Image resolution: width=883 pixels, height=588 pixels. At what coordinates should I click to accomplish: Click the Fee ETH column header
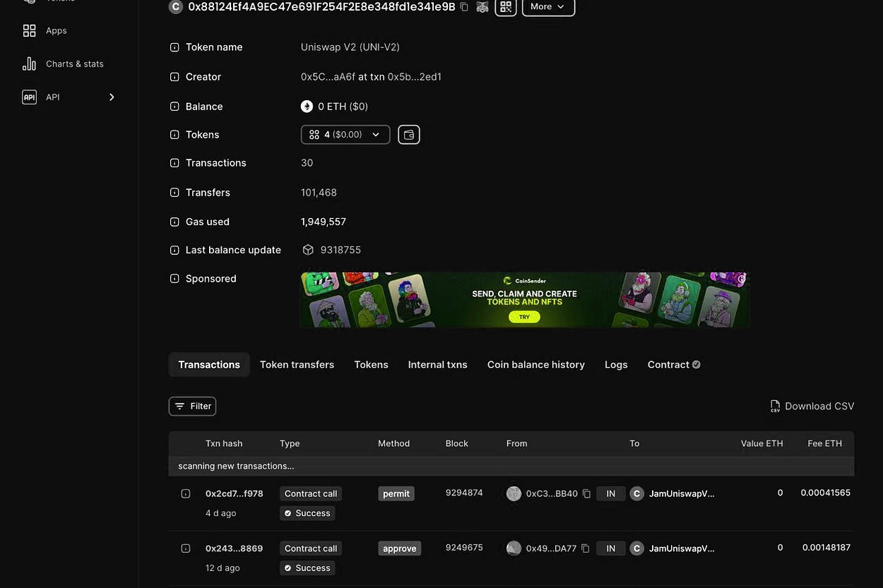(825, 443)
